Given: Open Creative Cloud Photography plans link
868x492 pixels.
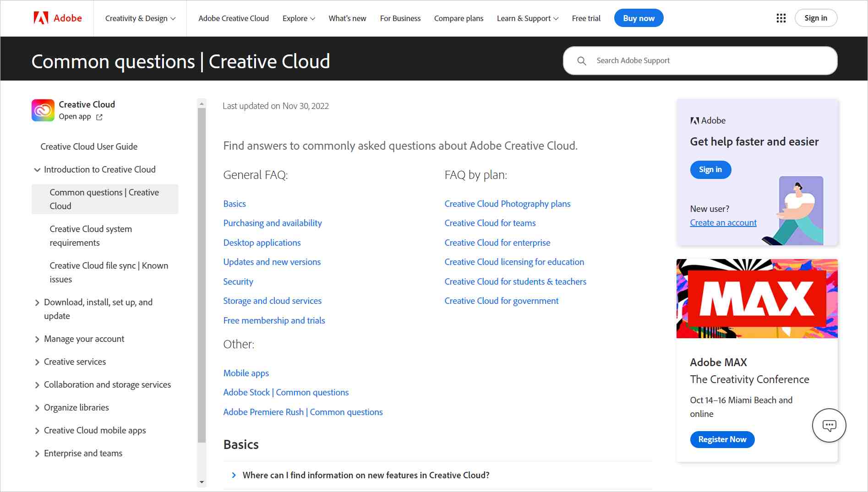Looking at the screenshot, I should (508, 204).
